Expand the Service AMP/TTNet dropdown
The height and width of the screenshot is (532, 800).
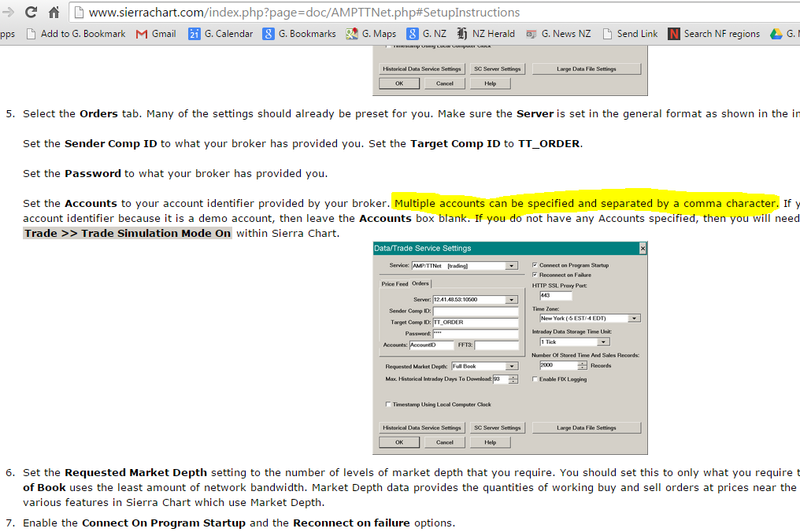[x=511, y=266]
